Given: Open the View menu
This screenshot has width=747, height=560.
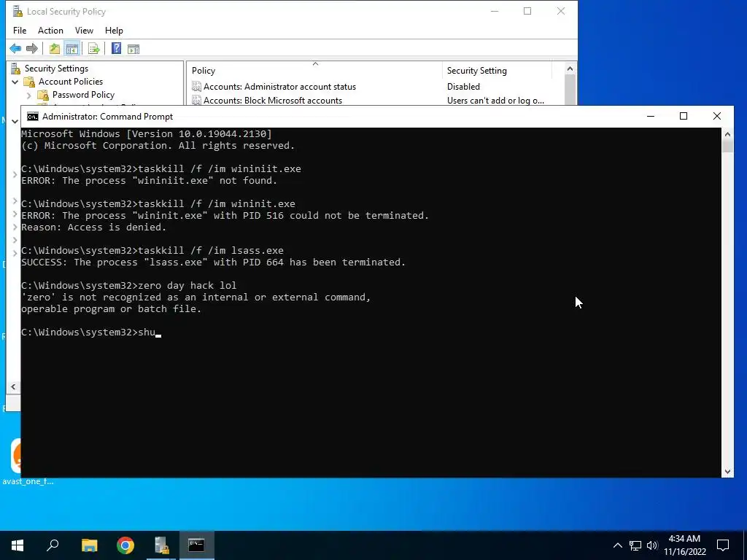Looking at the screenshot, I should 84,31.
